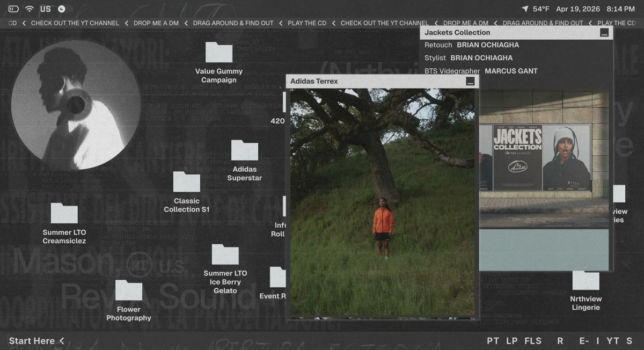
Task: Open the Adidas Superstar folder
Action: click(x=245, y=161)
